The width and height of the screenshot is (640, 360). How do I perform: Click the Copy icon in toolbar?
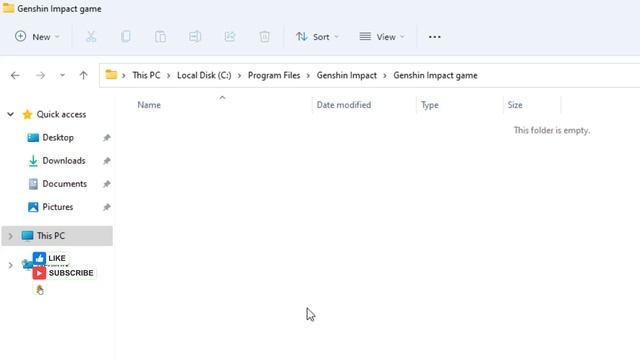click(x=126, y=37)
